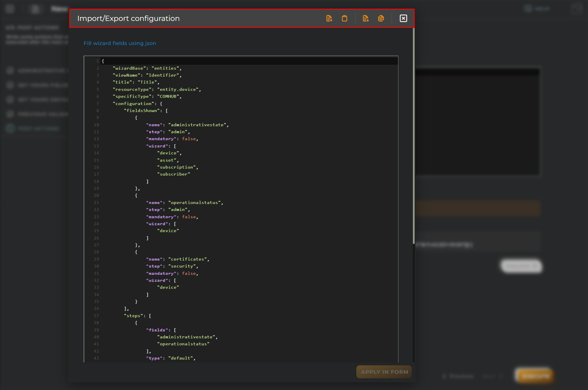Viewport: 588px width, 390px height.
Task: Click the 'Fill wizard fields using json' label
Action: (120, 43)
